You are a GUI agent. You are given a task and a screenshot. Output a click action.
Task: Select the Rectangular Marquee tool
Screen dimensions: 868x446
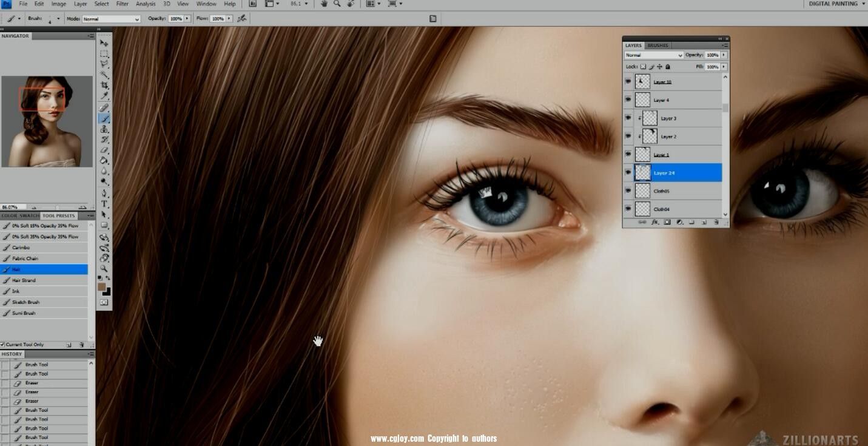tap(104, 54)
